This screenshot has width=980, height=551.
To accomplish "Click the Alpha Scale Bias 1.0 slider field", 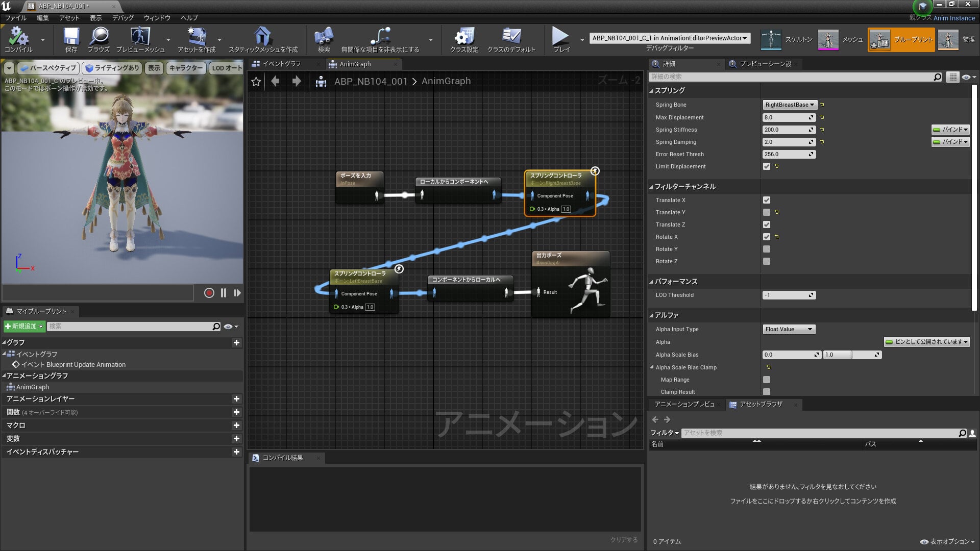I will coord(852,355).
